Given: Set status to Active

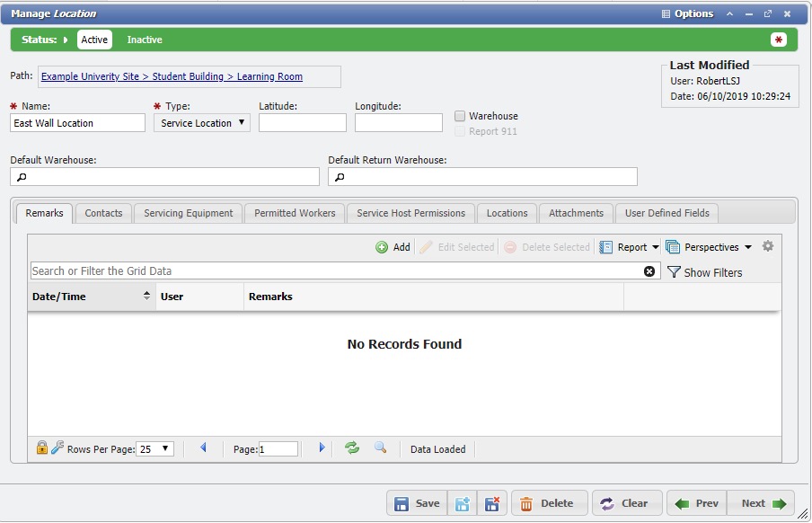Looking at the screenshot, I should (94, 40).
